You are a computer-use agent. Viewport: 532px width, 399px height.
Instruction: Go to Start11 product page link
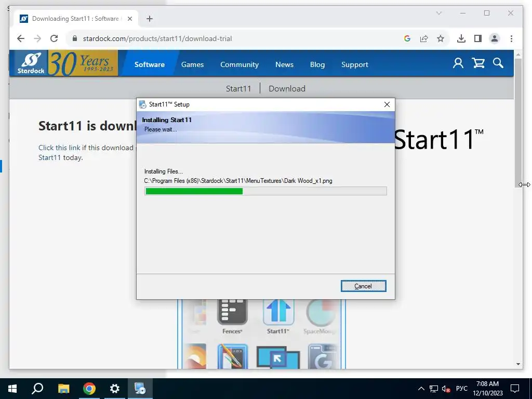(x=238, y=88)
